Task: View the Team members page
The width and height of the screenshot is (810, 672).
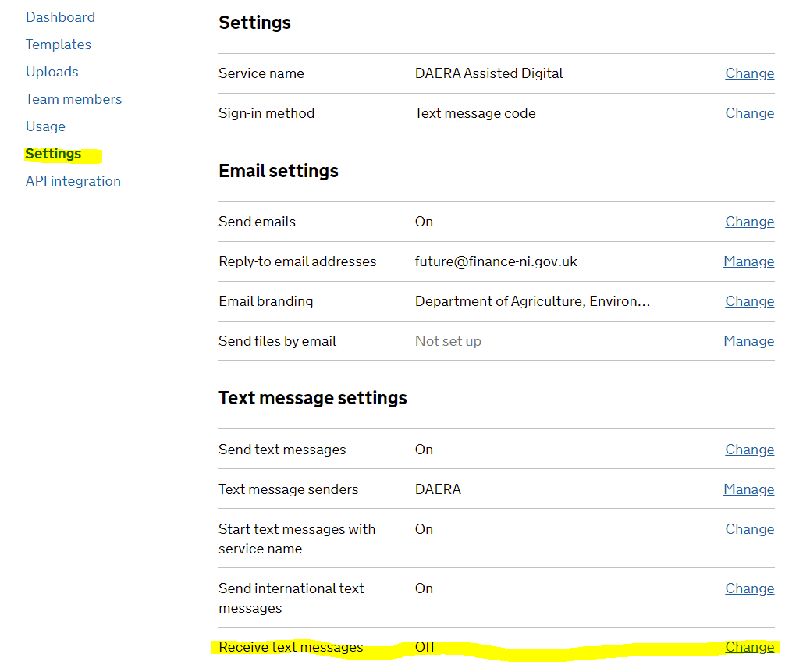Action: [73, 99]
